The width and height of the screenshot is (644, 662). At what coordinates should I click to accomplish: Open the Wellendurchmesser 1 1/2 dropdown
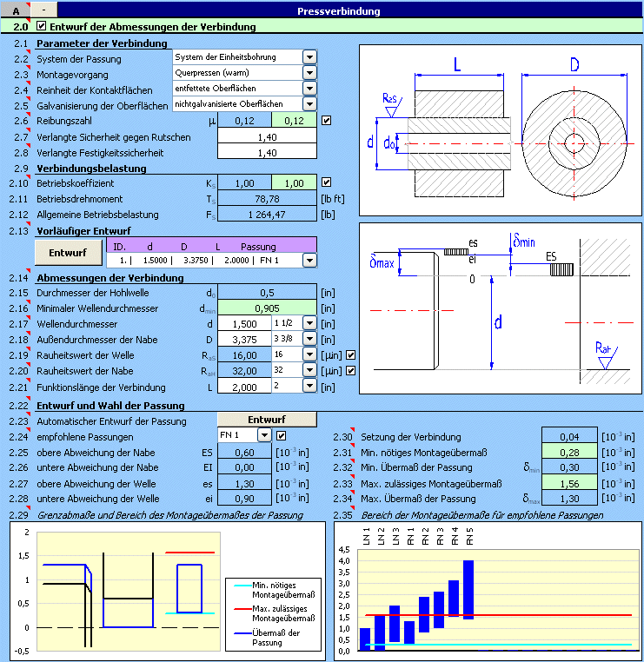point(309,323)
